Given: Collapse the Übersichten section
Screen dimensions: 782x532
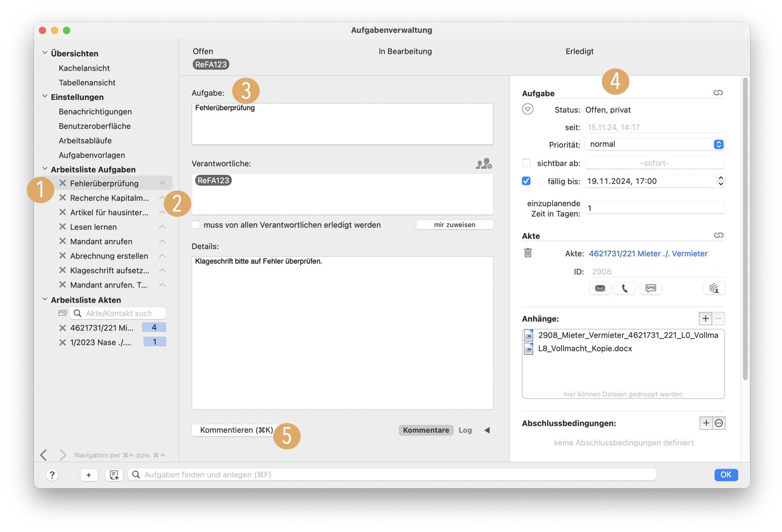Looking at the screenshot, I should (45, 53).
